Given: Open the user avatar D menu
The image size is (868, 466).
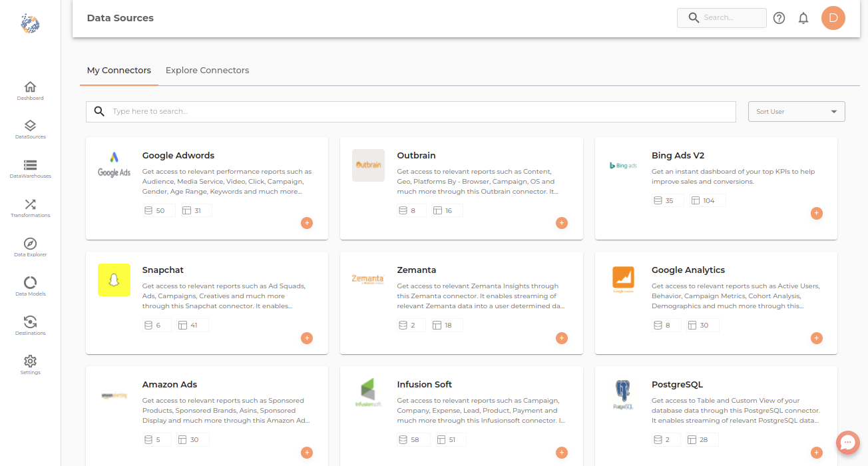Looking at the screenshot, I should 833,18.
